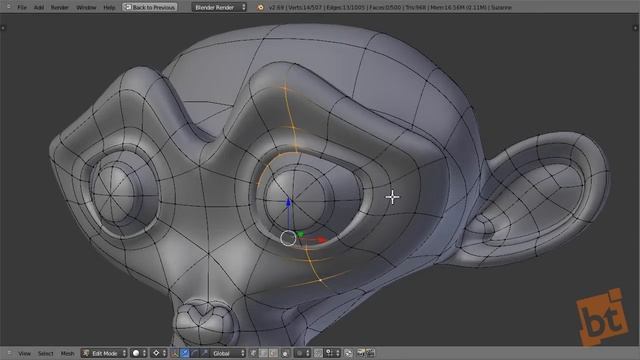Open the Add menu
Image resolution: width=640 pixels, height=360 pixels.
coord(39,7)
